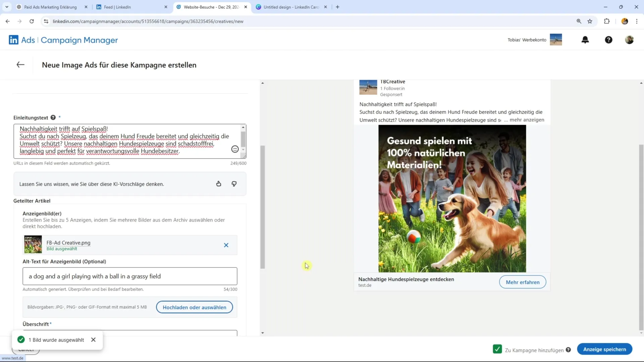Switch to 'Untitled design - LinkedIn Caro' tab
This screenshot has height=362, width=644.
291,7
